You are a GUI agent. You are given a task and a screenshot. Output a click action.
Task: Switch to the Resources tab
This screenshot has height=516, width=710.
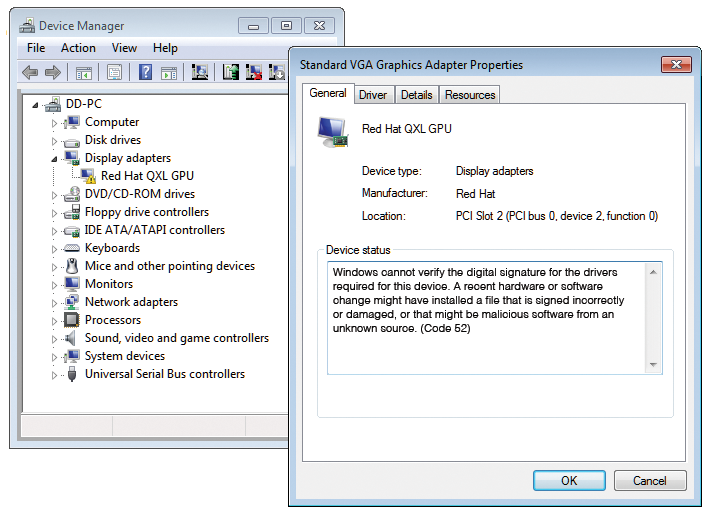[x=470, y=95]
